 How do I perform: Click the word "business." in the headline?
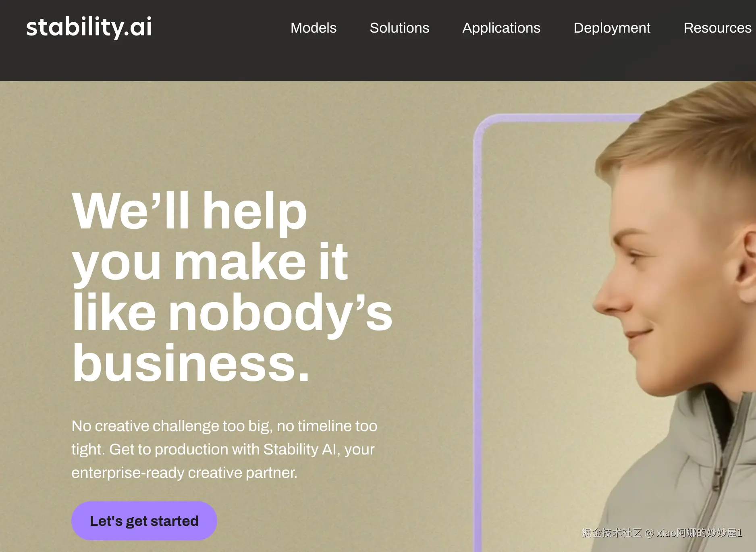pyautogui.click(x=191, y=363)
